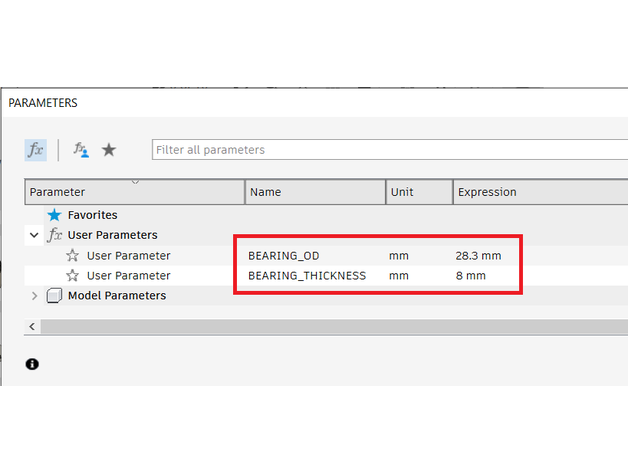The width and height of the screenshot is (628, 472).
Task: Toggle favorite star for BEARING_THICKNESS row
Action: tap(73, 276)
